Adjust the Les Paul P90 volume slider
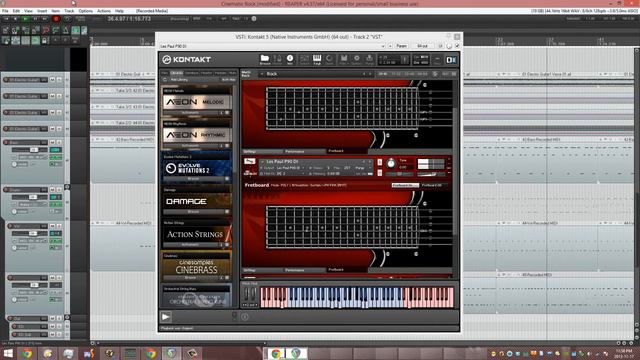This screenshot has height=360, width=640. 430,175
